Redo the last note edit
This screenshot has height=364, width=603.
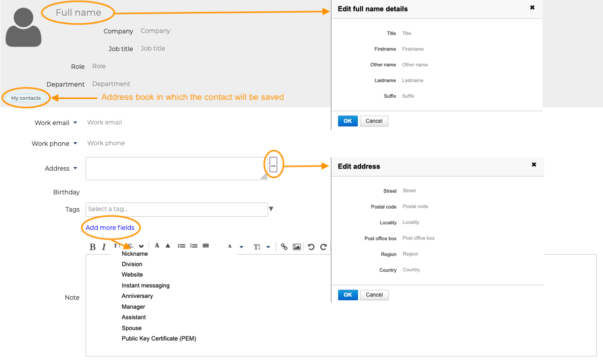(323, 247)
